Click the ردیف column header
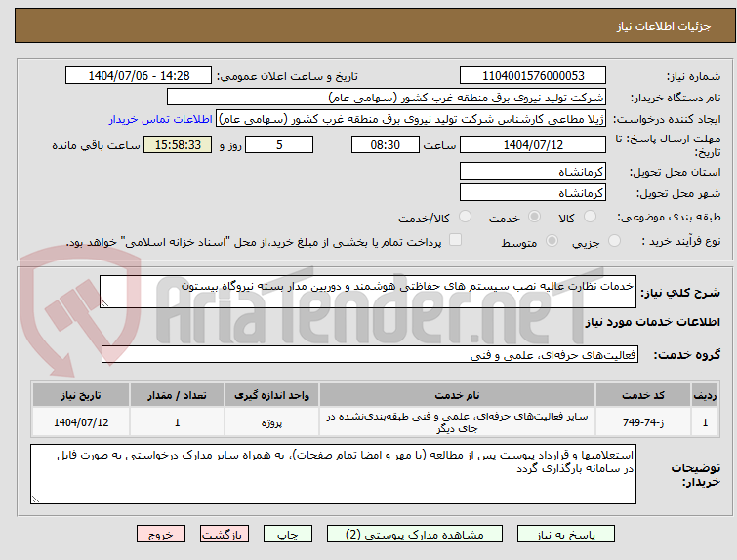The height and width of the screenshot is (560, 737). [705, 395]
